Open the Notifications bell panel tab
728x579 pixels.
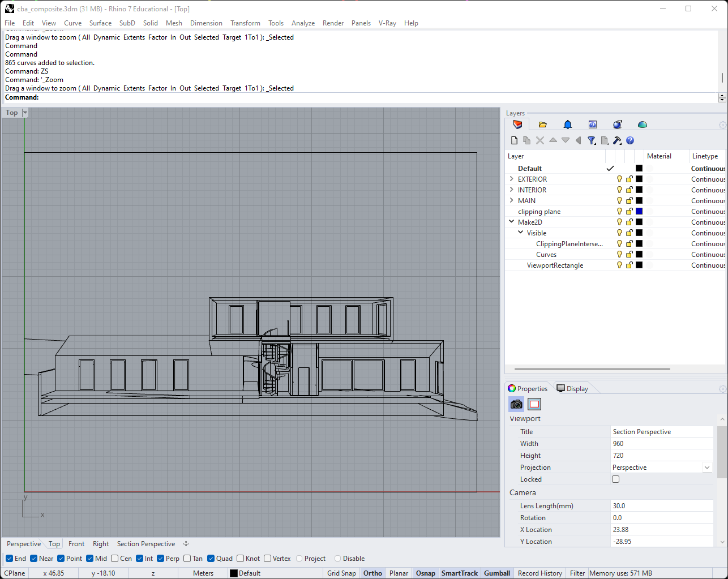tap(568, 125)
